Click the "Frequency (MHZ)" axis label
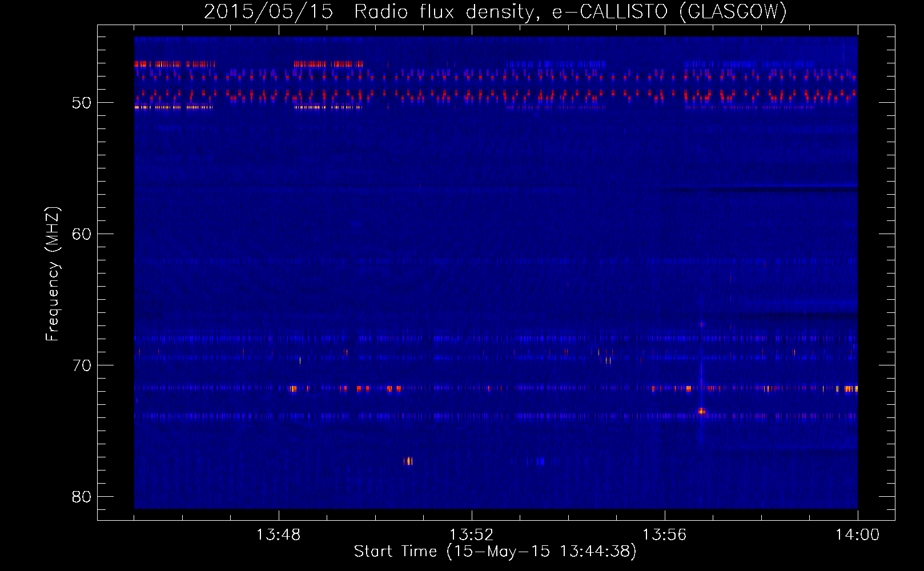The width and height of the screenshot is (924, 571). 53,274
